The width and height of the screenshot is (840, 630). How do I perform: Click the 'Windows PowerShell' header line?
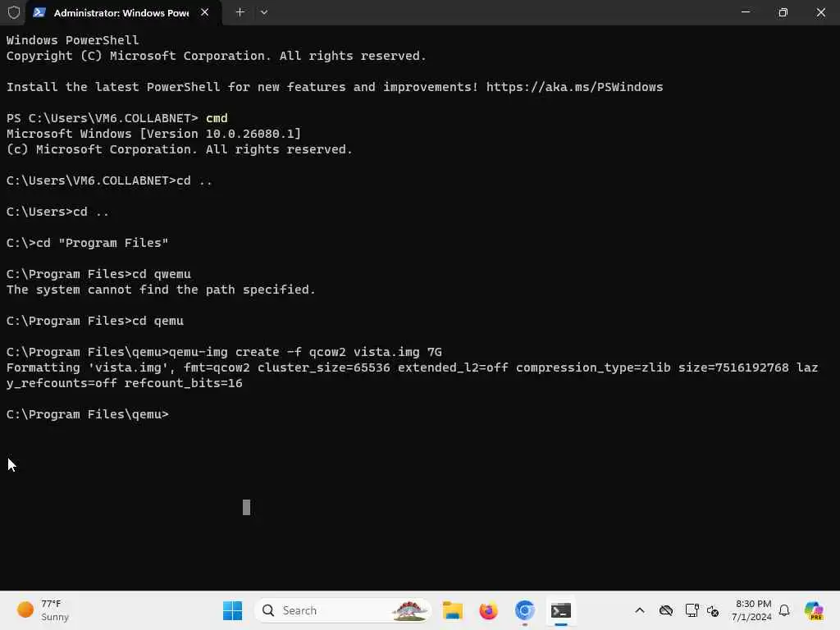click(72, 40)
